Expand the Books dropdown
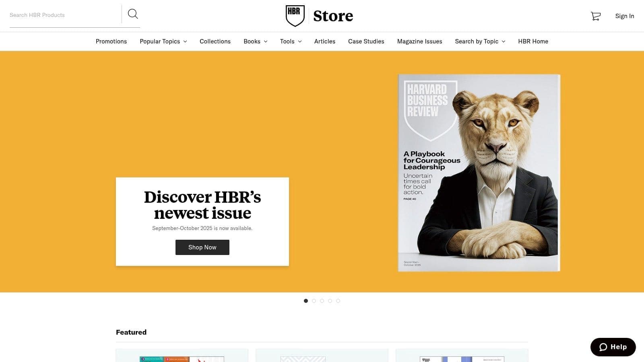This screenshot has height=362, width=644. 255,41
